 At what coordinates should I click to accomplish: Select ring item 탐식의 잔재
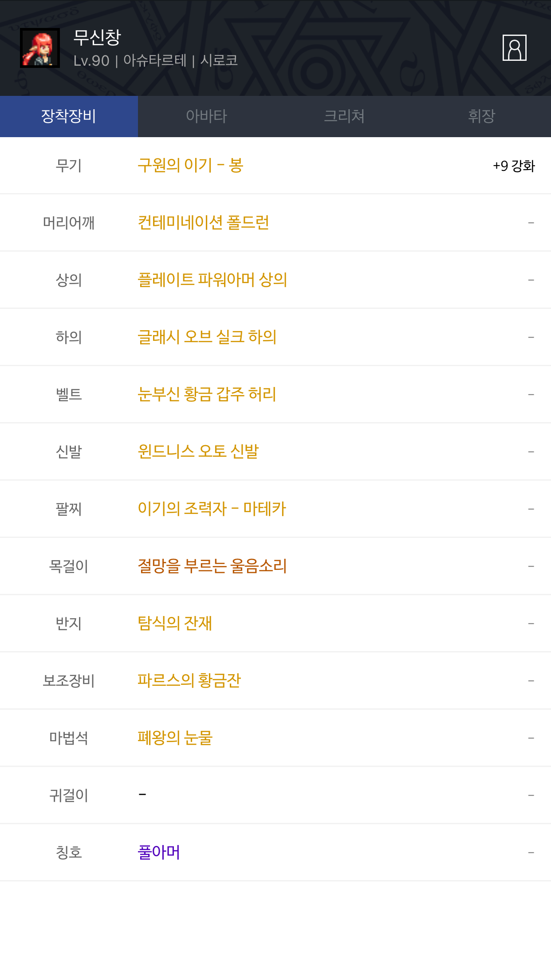pyautogui.click(x=175, y=624)
